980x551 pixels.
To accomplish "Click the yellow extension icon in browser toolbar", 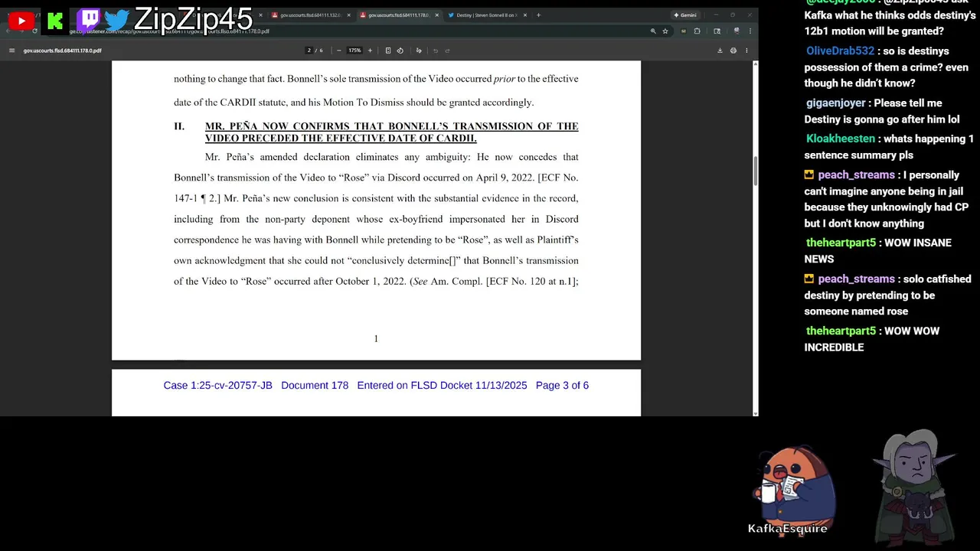I will click(x=682, y=31).
